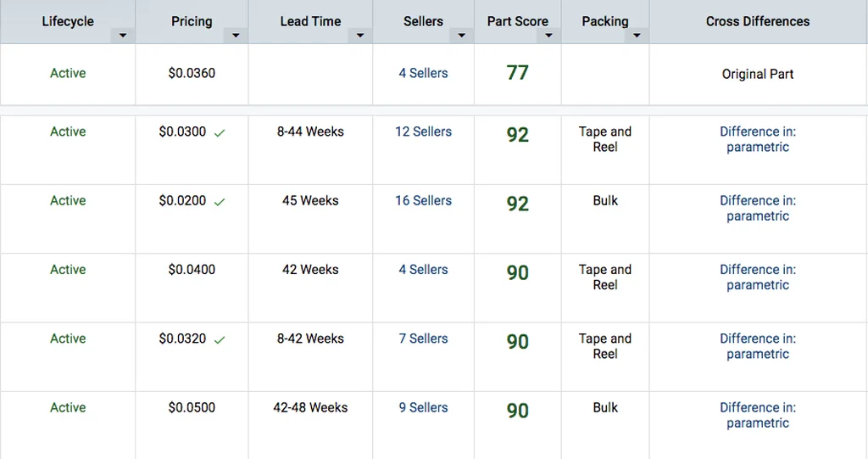
Task: View parametric difference for 45 Weeks row
Action: [758, 209]
